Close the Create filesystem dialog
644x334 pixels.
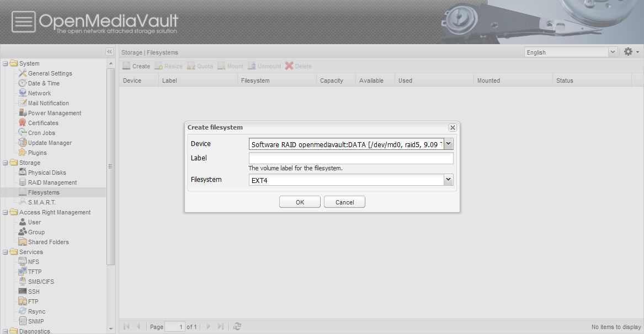coord(453,128)
